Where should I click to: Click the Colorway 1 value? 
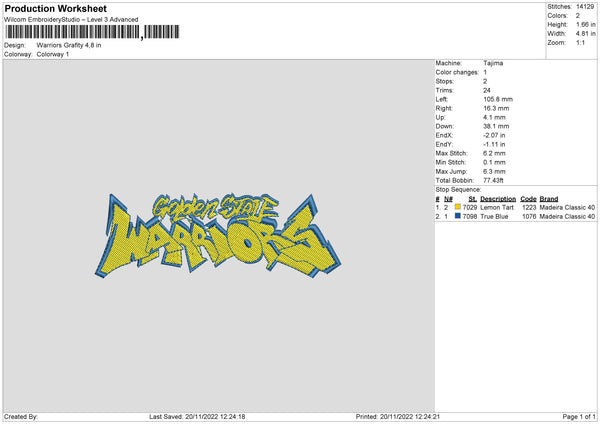coord(54,55)
